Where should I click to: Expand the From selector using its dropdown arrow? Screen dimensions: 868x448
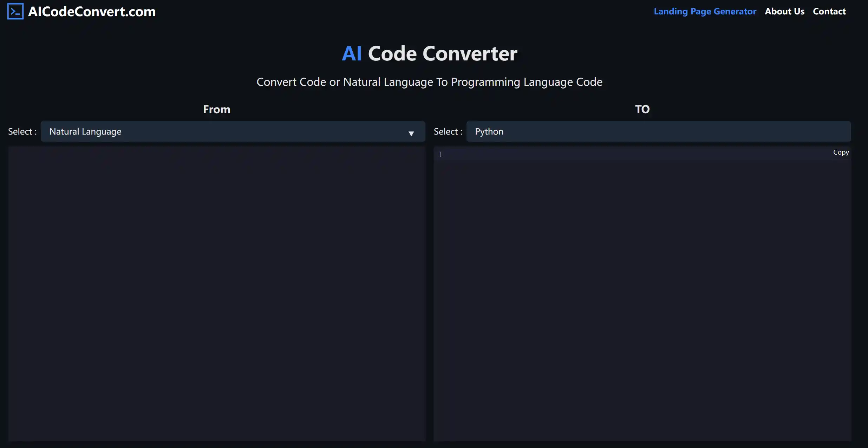[411, 134]
